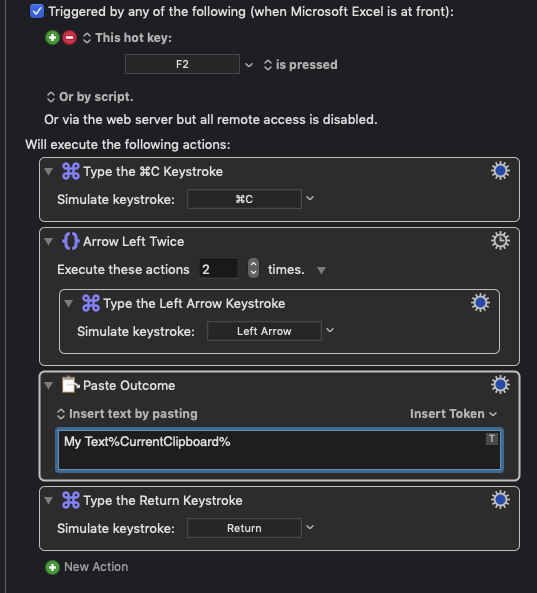Click the green New Action plus icon
Viewport: 537px width, 593px height.
pos(53,567)
